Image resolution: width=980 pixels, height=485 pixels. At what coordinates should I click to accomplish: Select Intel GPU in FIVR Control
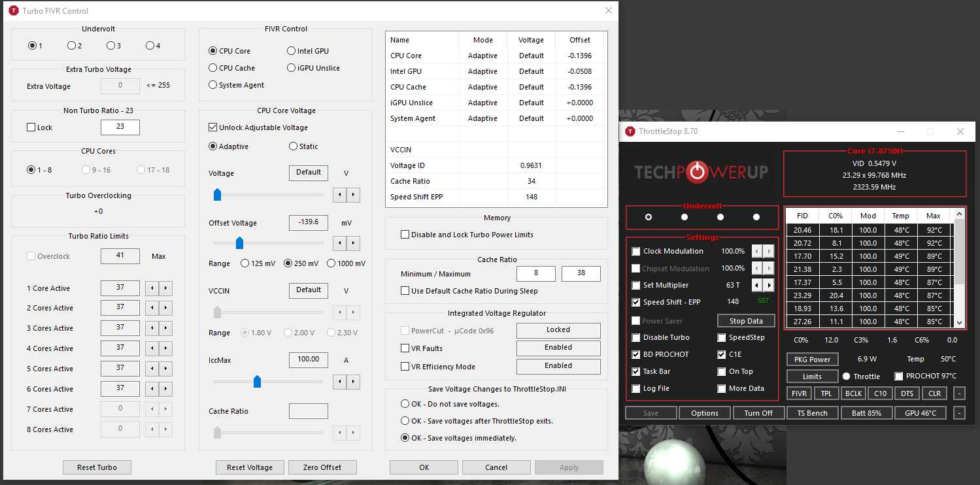click(x=292, y=51)
